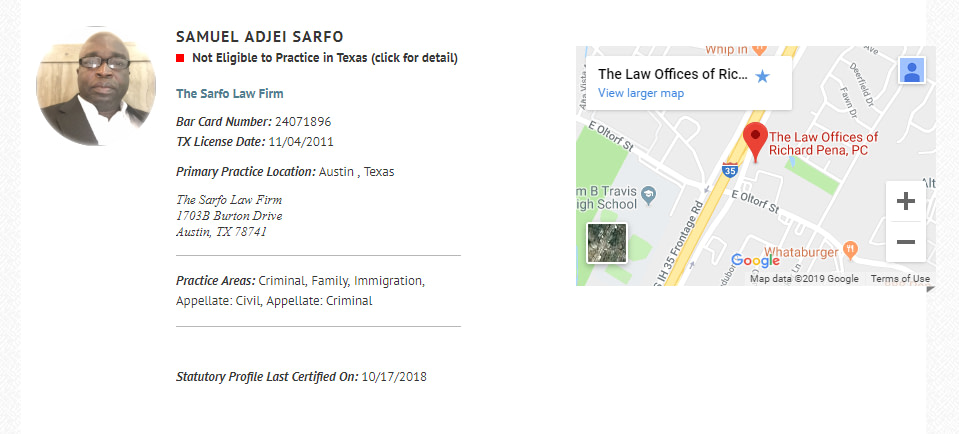This screenshot has width=959, height=434.
Task: Click the attorney name heading Samuel Adjei Sarfo
Action: point(260,37)
